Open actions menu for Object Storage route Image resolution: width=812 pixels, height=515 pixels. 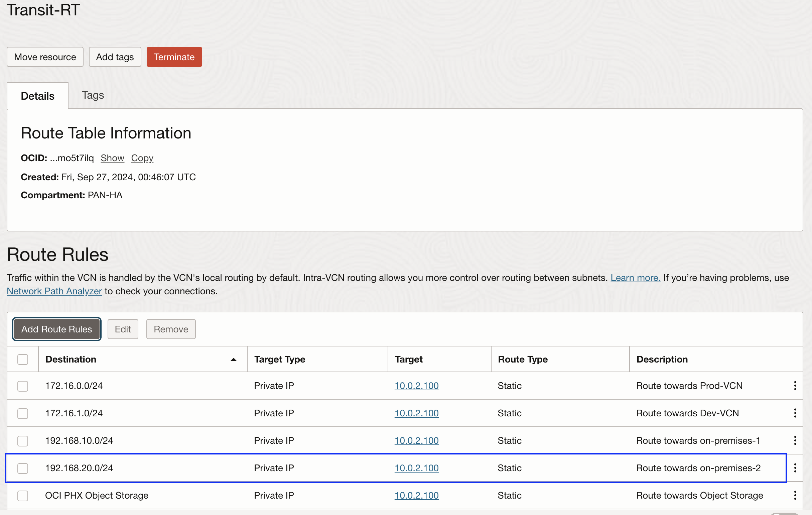795,495
